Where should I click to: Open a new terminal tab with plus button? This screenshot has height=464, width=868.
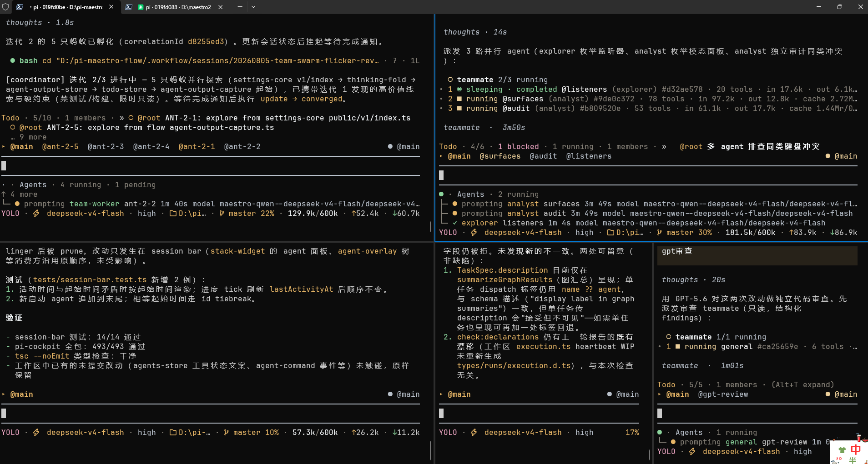point(240,7)
